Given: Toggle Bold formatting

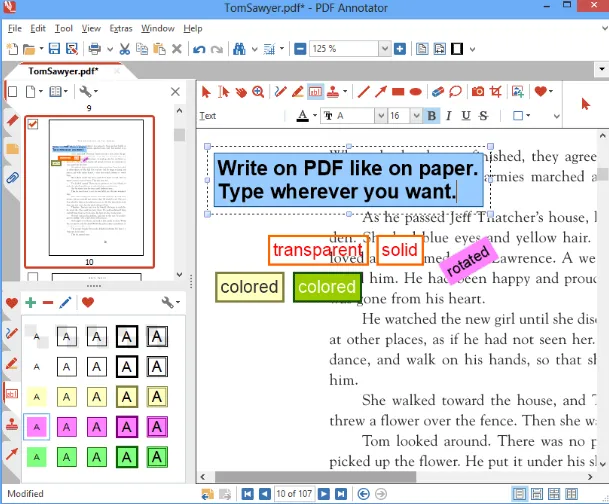Looking at the screenshot, I should (431, 116).
